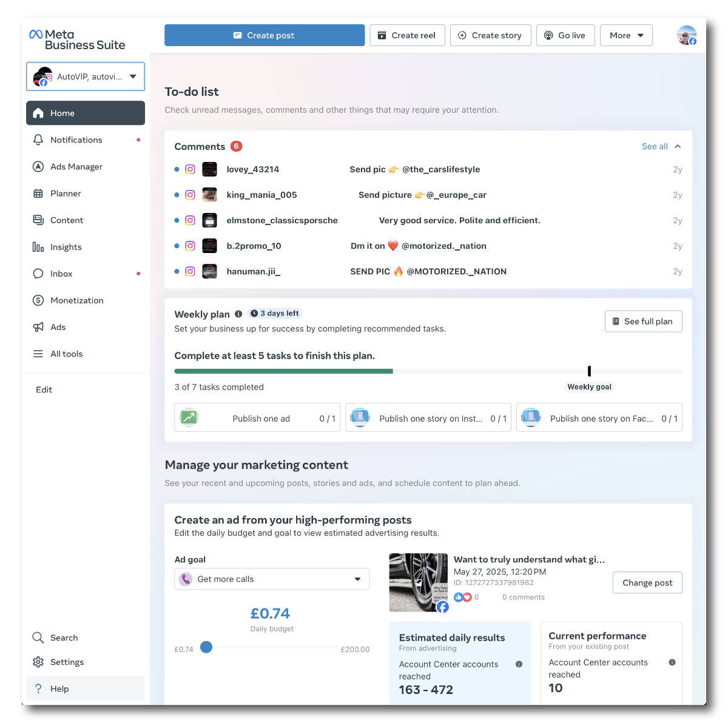
Task: Open Ads Manager from sidebar
Action: coord(86,166)
